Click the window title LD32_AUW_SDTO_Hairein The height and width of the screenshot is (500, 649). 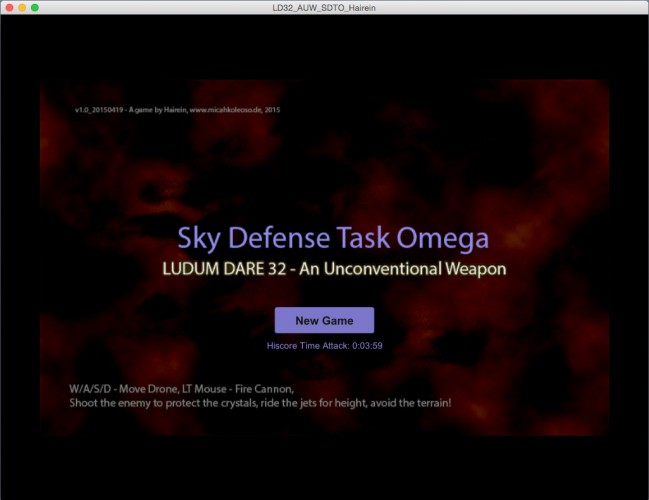(x=324, y=7)
